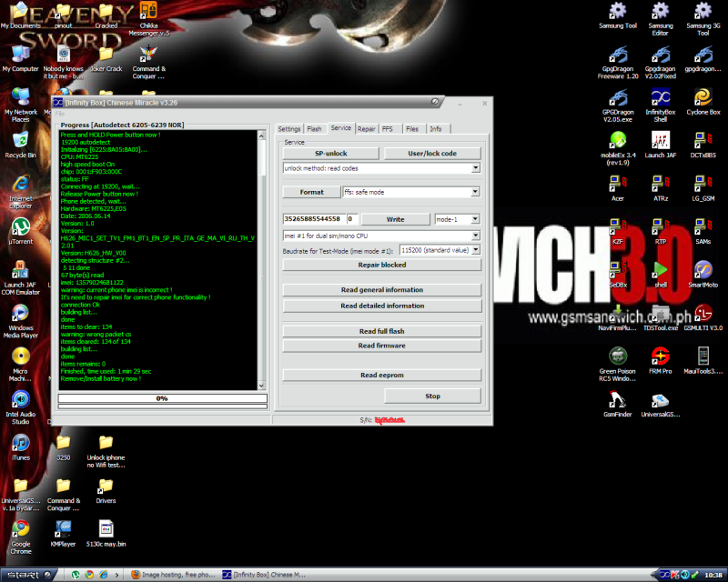Click the Stop button
Viewport: 728px width, 582px height.
pos(432,396)
